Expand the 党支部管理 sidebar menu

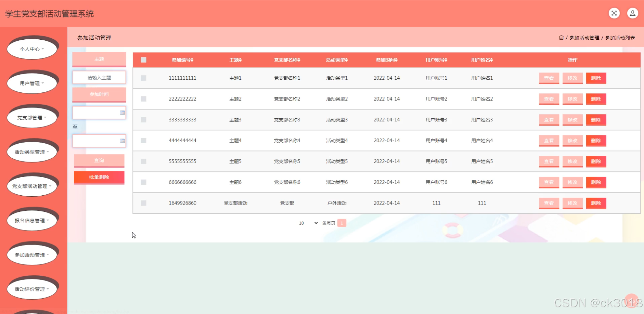(x=32, y=118)
